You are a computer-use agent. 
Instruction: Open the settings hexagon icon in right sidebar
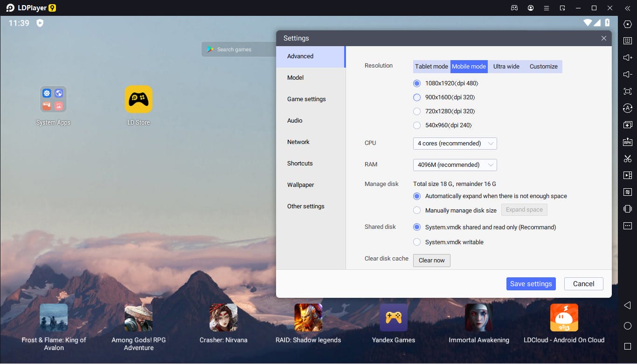(628, 24)
